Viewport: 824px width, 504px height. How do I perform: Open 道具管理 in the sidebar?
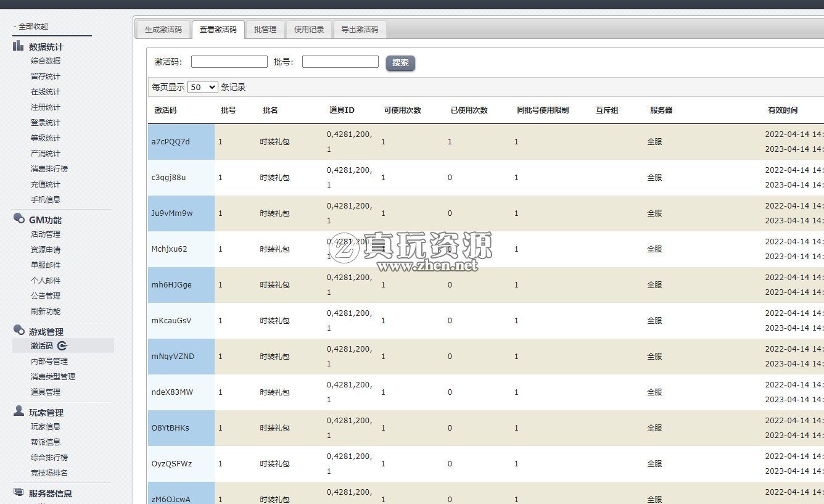tap(46, 392)
